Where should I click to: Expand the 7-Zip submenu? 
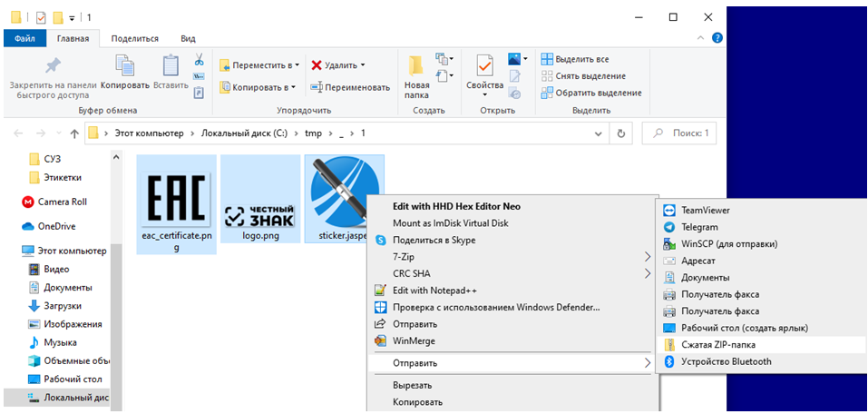coord(648,257)
